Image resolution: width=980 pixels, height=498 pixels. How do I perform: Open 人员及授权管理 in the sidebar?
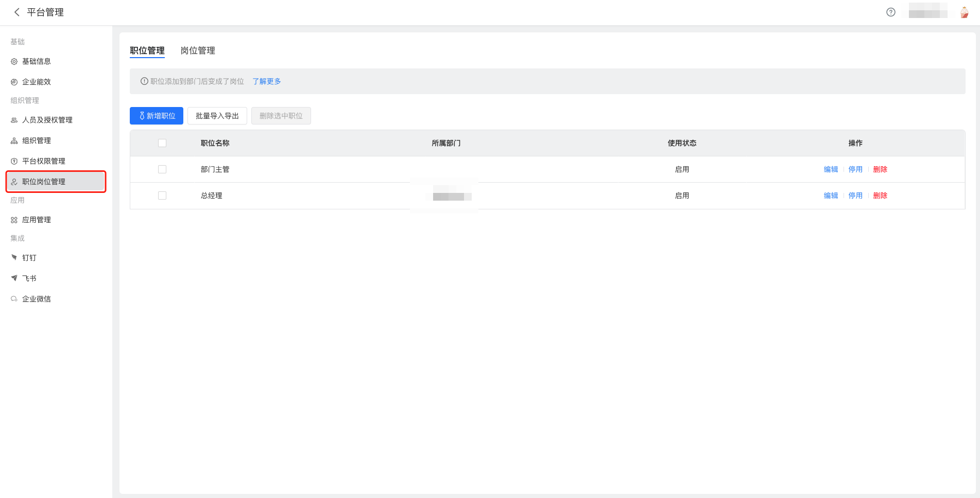coord(47,120)
